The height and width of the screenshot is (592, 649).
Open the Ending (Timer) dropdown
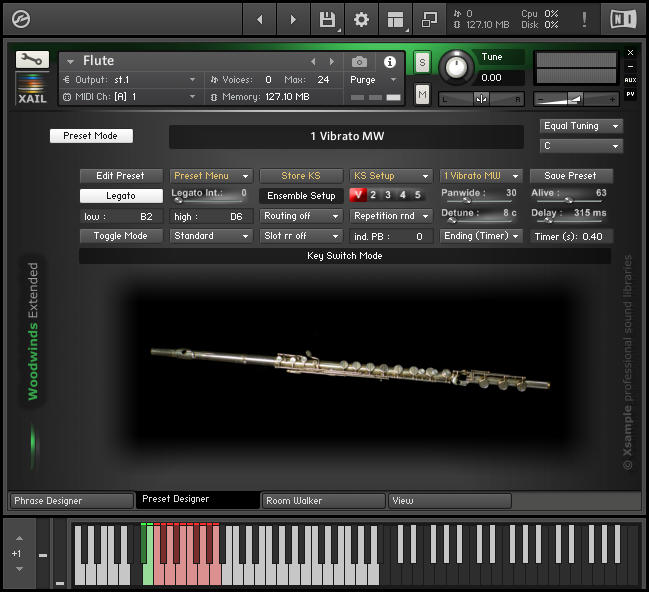pyautogui.click(x=481, y=236)
